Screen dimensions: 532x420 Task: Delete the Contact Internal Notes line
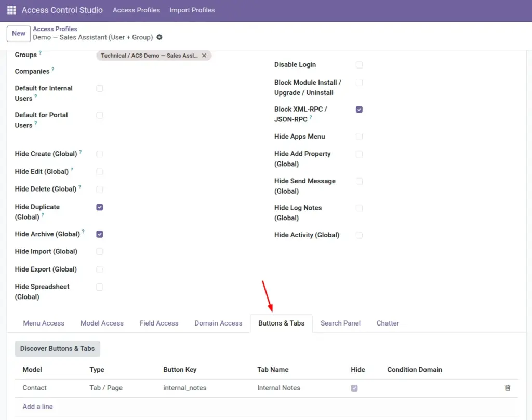(x=508, y=388)
